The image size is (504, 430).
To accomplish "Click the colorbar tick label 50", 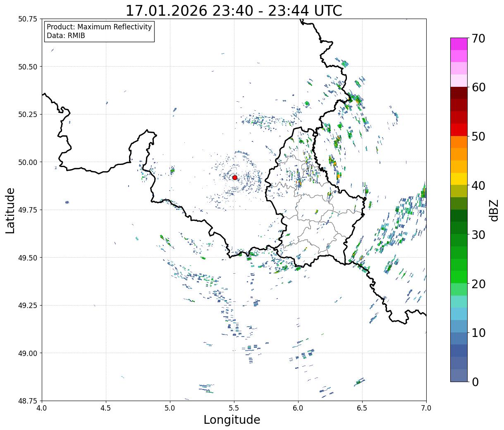I will [478, 136].
